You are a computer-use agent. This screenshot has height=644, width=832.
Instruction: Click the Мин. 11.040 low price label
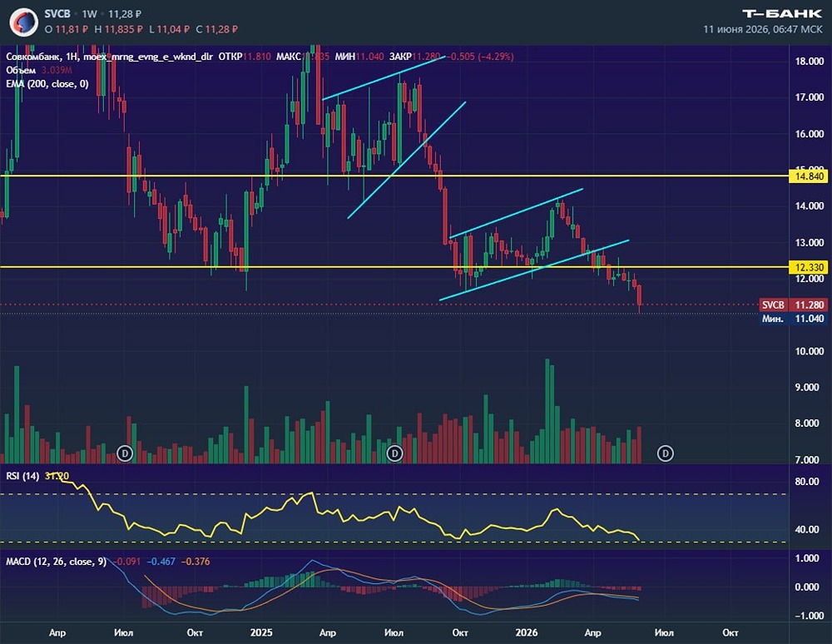pyautogui.click(x=793, y=319)
